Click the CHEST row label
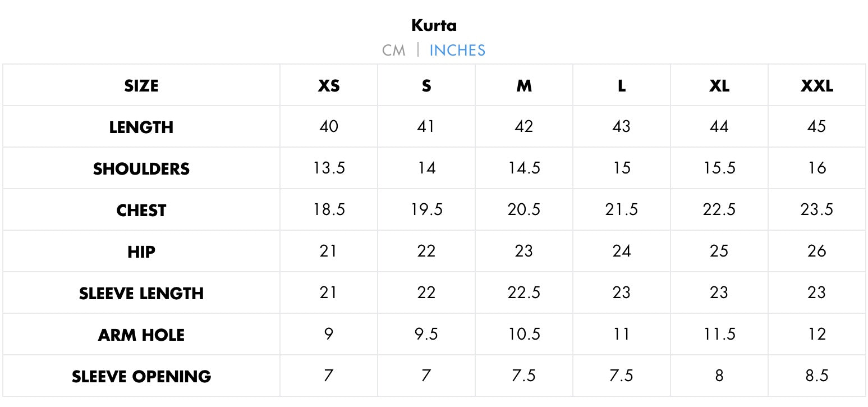Image resolution: width=868 pixels, height=407 pixels. pyautogui.click(x=141, y=211)
